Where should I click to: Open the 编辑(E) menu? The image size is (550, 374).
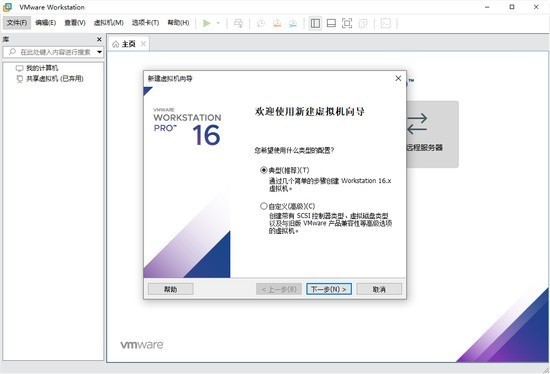point(46,23)
